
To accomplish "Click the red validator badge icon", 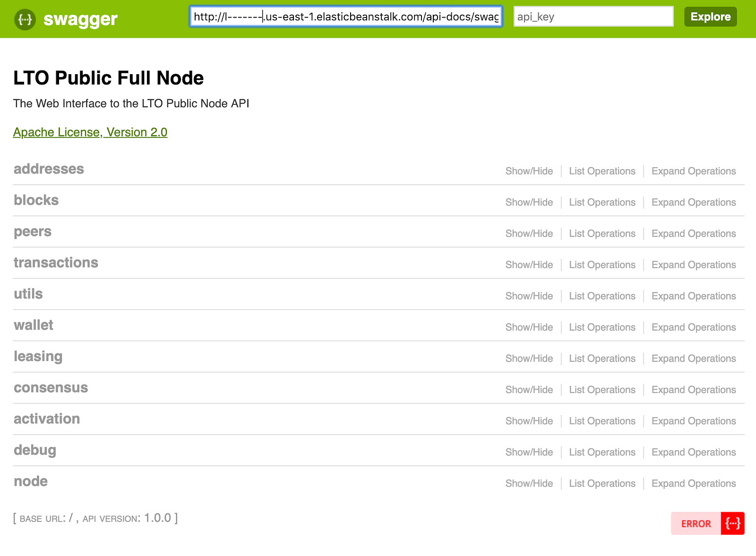I will point(732,523).
